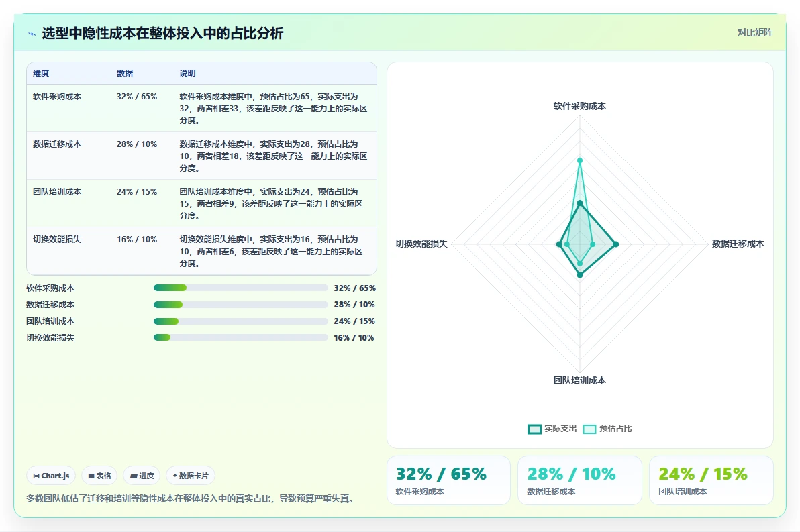Open the 28% / 10% 数据迁移成本 data card
The image size is (800, 532).
click(x=580, y=480)
